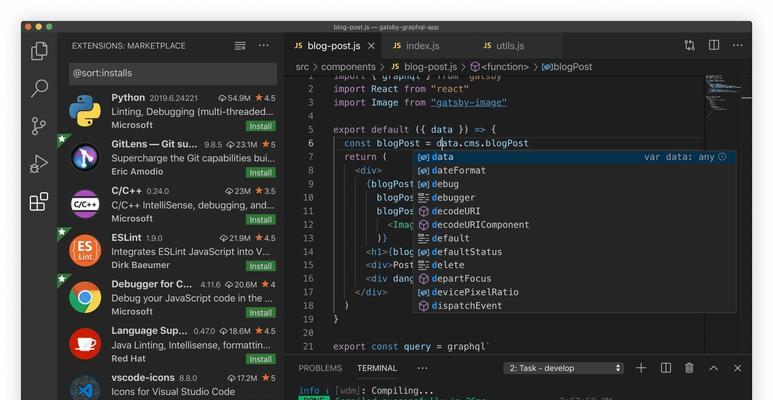
Task: Open the "gatsby-image" import link
Action: pyautogui.click(x=469, y=103)
